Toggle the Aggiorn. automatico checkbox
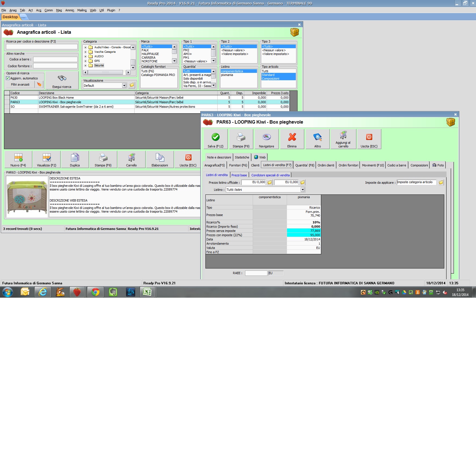The height and width of the screenshot is (474, 476). (8, 78)
